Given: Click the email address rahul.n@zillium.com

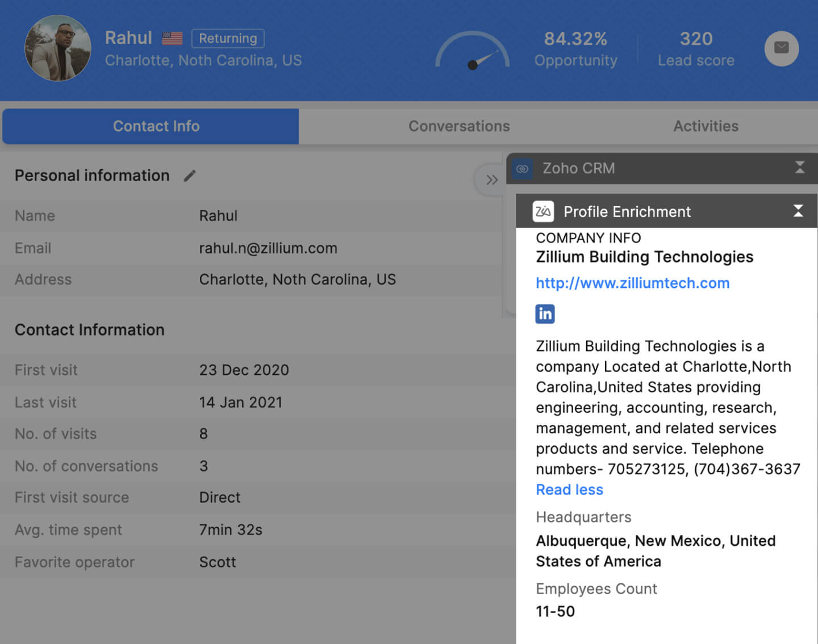Looking at the screenshot, I should tap(268, 248).
